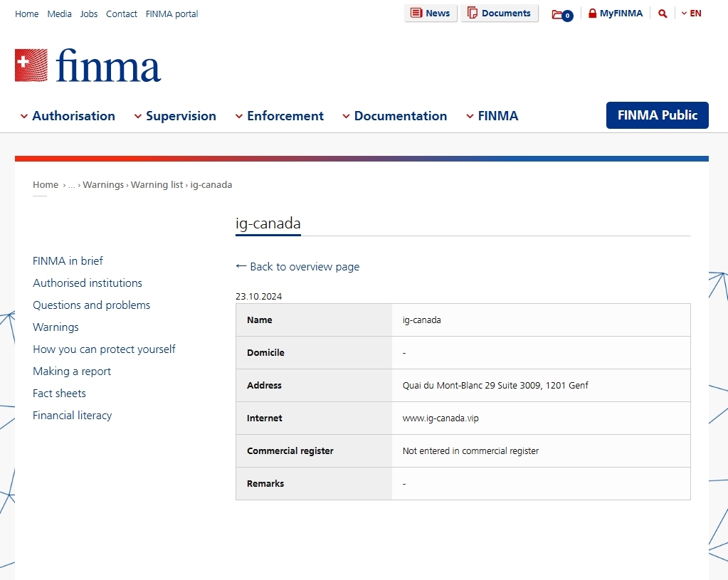Screen dimensions: 728x580
Task: Click the Home breadcrumb link
Action: pyautogui.click(x=46, y=185)
